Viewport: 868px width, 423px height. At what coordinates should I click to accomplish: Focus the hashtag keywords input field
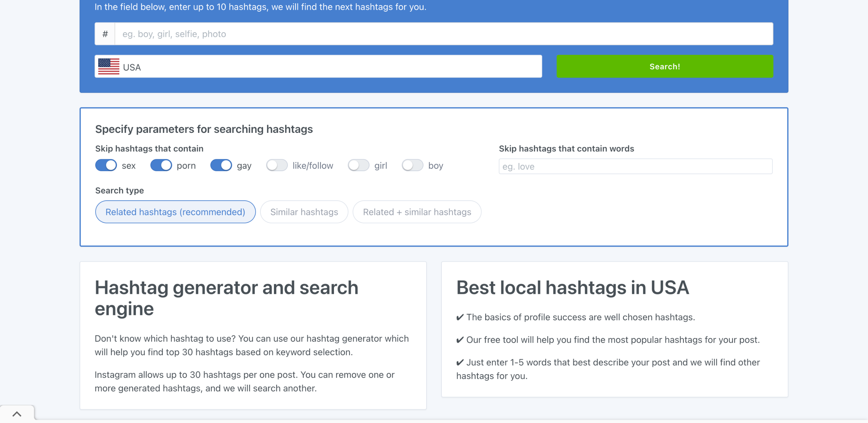pyautogui.click(x=443, y=34)
